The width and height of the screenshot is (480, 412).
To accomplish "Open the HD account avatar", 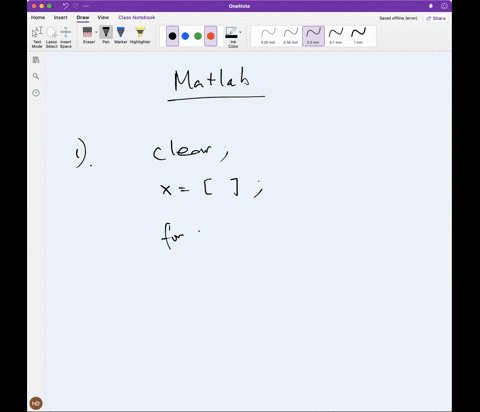I will click(x=36, y=403).
